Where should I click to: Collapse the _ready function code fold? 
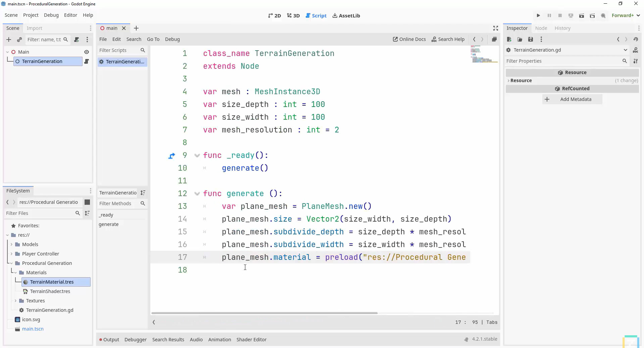pyautogui.click(x=197, y=155)
